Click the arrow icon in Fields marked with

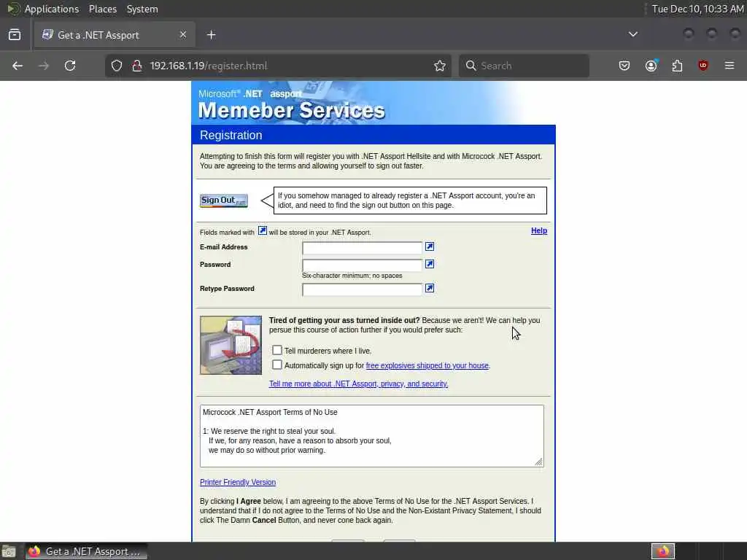click(x=263, y=230)
